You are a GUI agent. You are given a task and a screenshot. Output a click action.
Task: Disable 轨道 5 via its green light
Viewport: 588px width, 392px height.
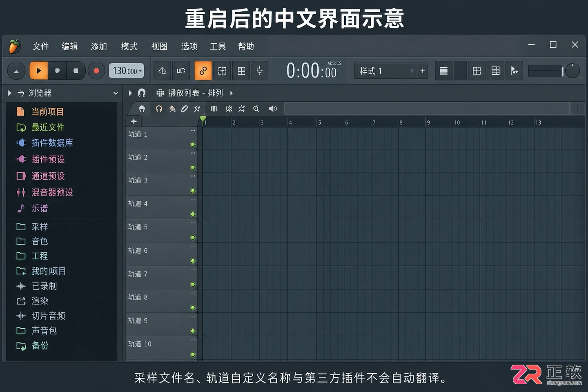point(193,238)
